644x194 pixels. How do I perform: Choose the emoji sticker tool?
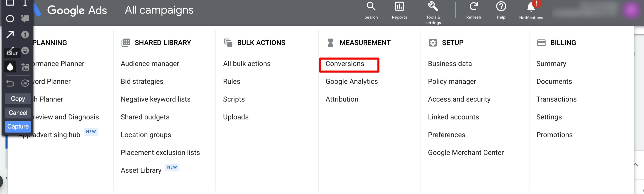(x=25, y=51)
